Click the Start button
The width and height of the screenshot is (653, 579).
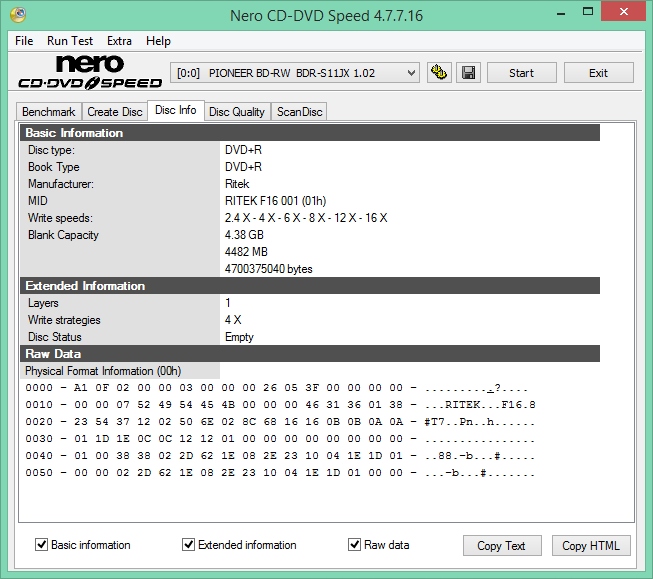[521, 73]
